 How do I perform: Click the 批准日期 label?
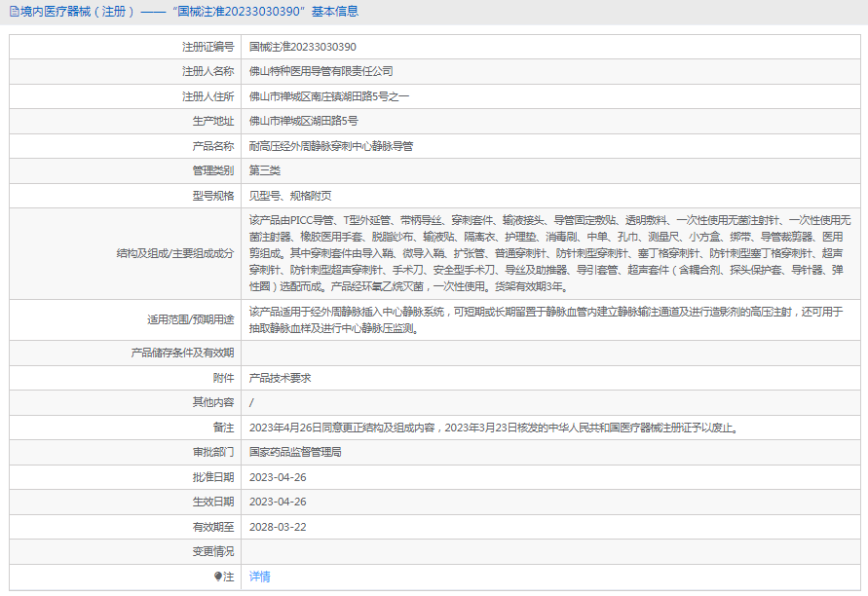[213, 477]
